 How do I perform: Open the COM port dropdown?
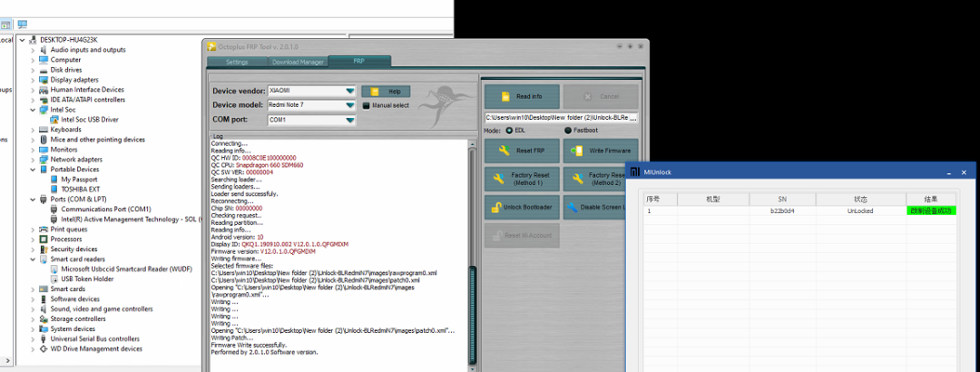coord(349,120)
